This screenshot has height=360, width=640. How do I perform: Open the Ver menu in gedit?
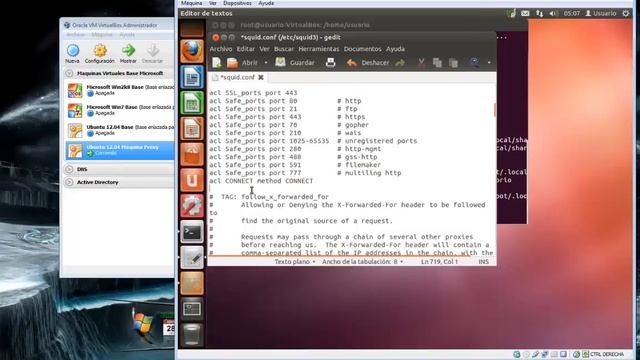[264, 49]
